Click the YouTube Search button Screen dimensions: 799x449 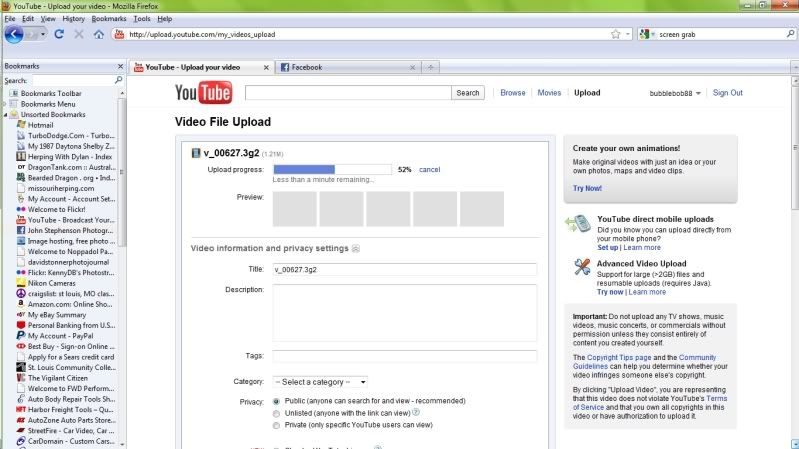[468, 93]
